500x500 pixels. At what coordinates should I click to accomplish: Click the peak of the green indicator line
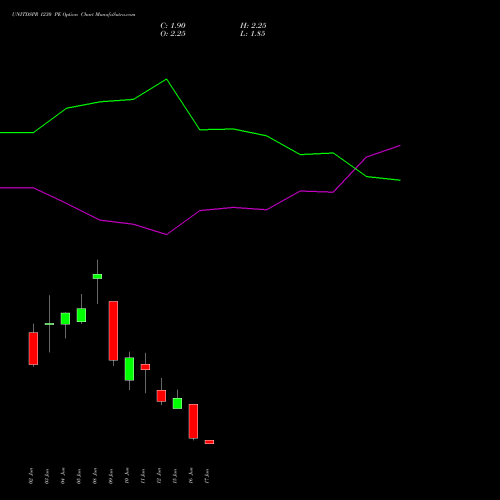pyautogui.click(x=166, y=79)
